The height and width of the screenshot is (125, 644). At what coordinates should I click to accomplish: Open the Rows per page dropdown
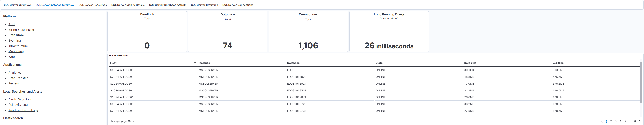[x=122, y=121]
